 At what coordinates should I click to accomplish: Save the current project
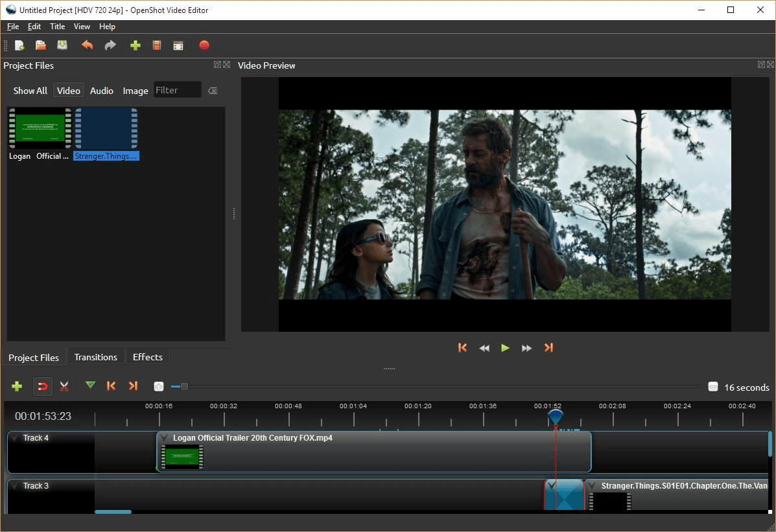tap(62, 45)
